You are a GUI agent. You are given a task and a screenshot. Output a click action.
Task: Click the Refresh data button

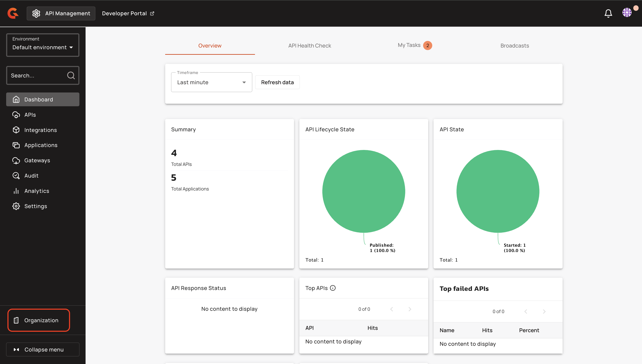click(277, 82)
